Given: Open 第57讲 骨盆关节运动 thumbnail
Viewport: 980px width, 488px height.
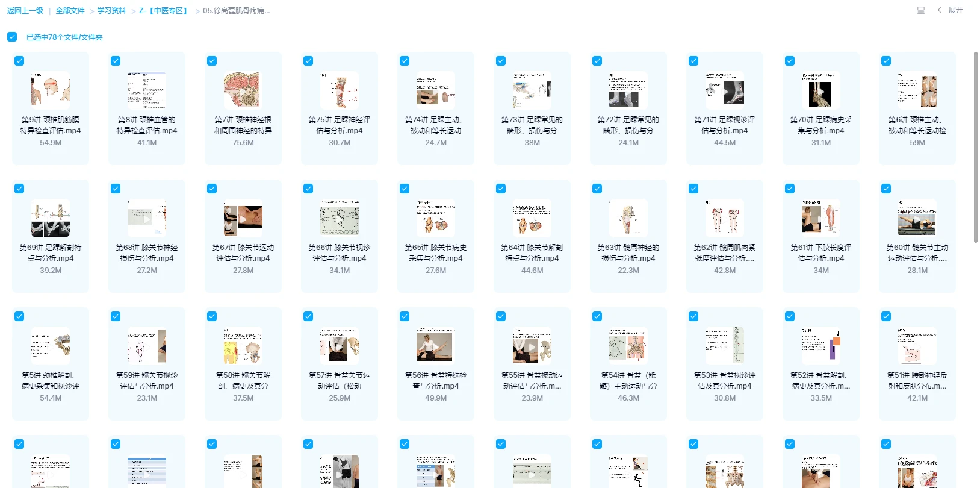Looking at the screenshot, I should (x=340, y=345).
